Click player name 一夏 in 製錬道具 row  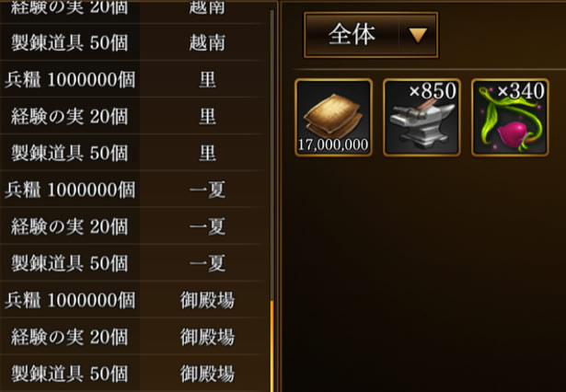[207, 263]
